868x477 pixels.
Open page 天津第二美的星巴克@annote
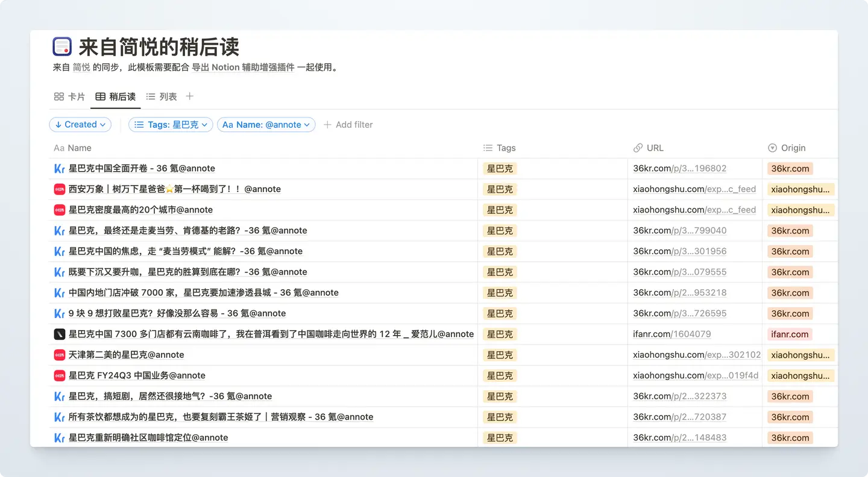(126, 355)
